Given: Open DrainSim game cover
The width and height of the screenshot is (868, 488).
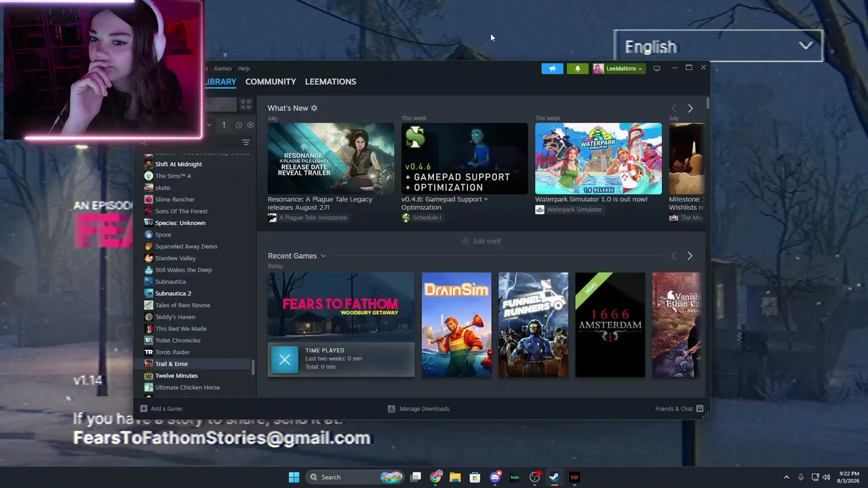Looking at the screenshot, I should coord(456,325).
